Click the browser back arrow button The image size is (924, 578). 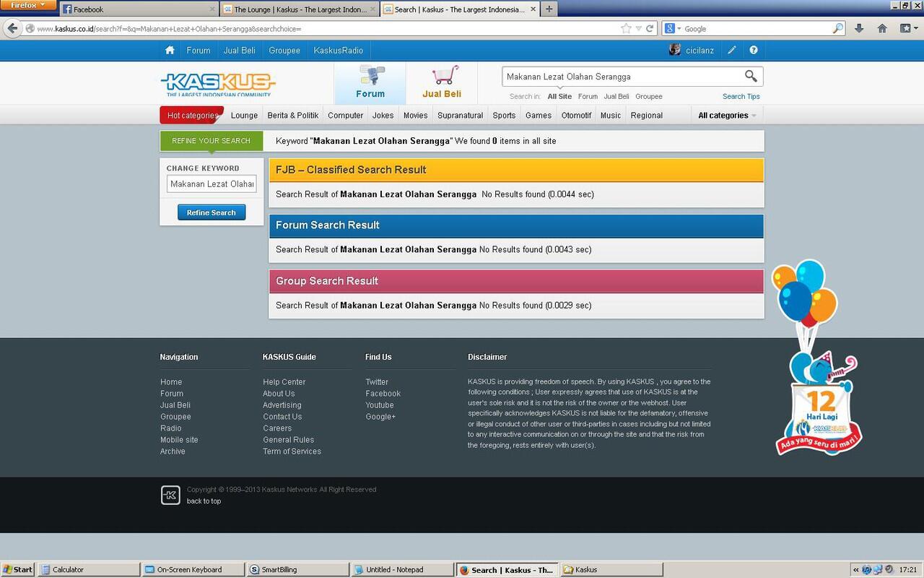click(12, 29)
